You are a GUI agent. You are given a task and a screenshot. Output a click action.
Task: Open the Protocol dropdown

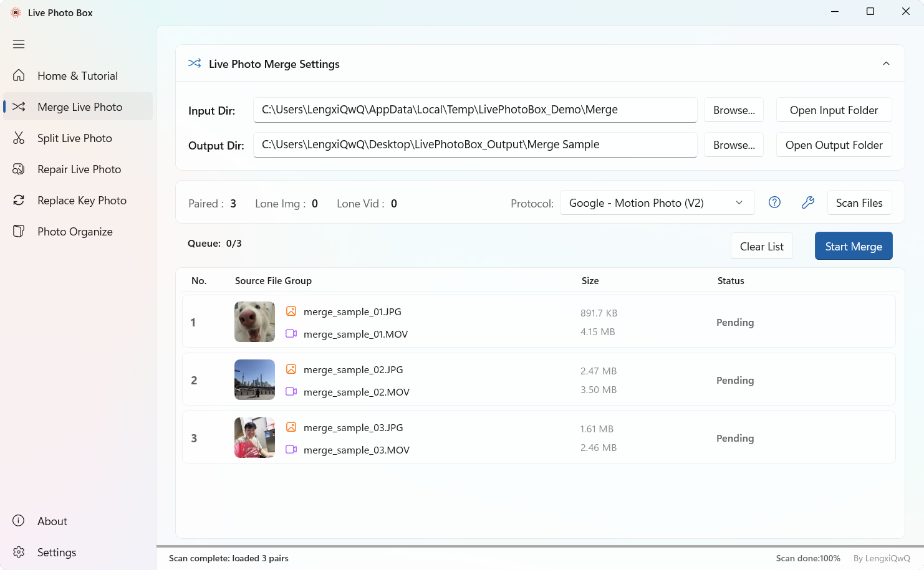[x=657, y=202]
